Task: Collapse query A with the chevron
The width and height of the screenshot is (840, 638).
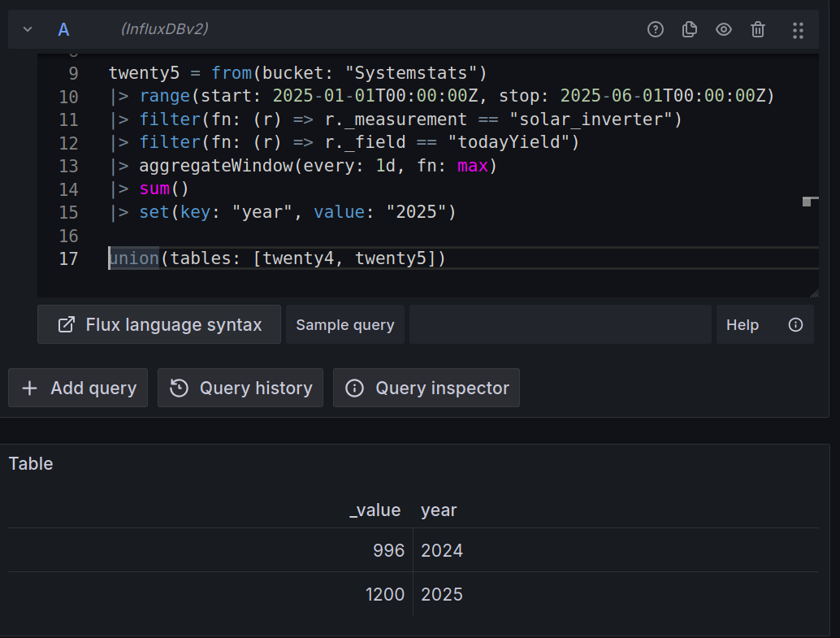Action: coord(28,29)
